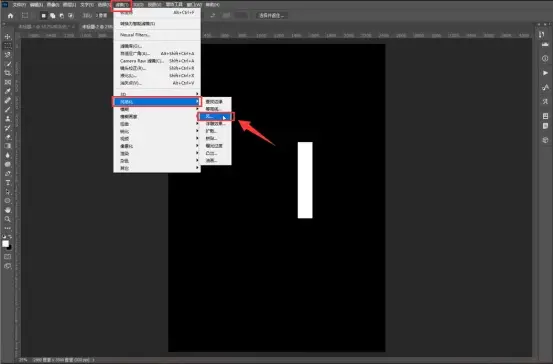553x364 pixels.
Task: Click the white foreground color swatch
Action: (5, 244)
